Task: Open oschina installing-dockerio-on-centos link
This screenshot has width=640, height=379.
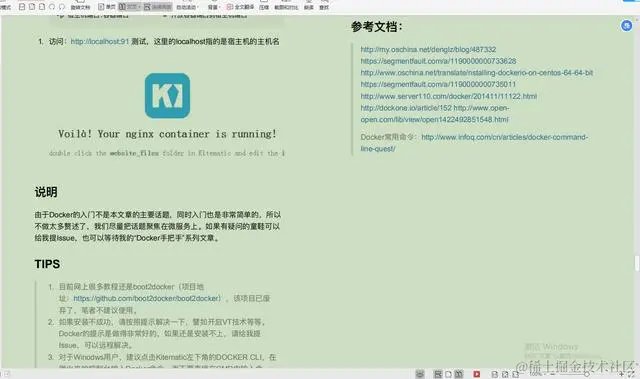Action: (476, 72)
